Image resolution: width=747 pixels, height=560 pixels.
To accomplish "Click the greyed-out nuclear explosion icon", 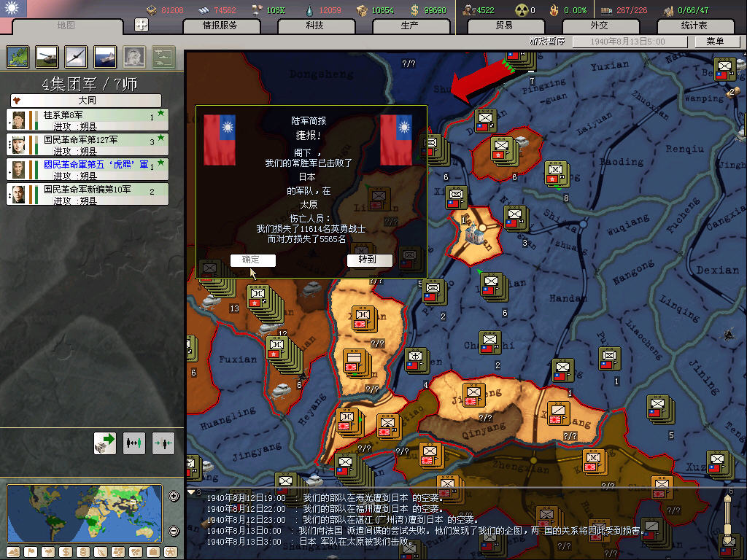I will (x=134, y=57).
